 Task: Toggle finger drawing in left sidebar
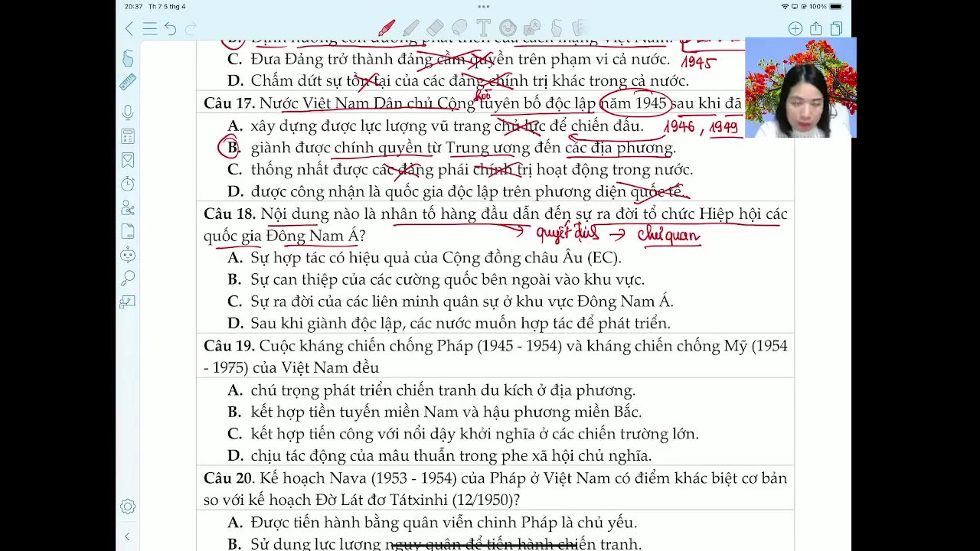[128, 59]
